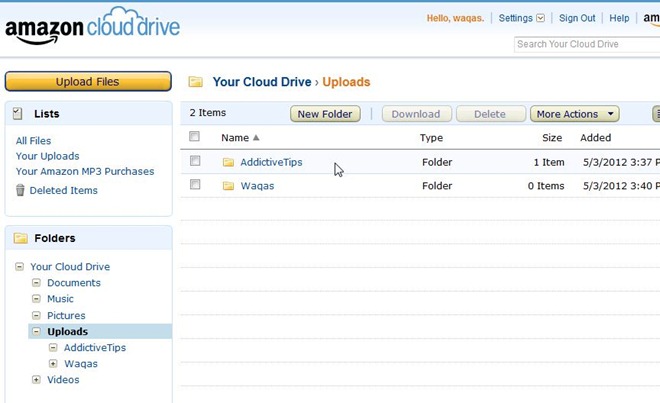Click the AddictiveTips row's added date
This screenshot has width=660, height=403.
[x=621, y=162]
